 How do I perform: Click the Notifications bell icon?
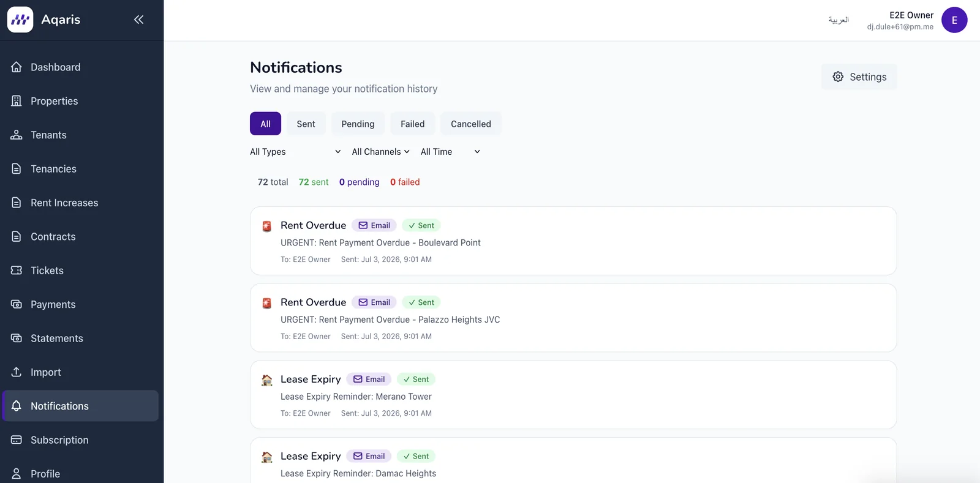(17, 406)
